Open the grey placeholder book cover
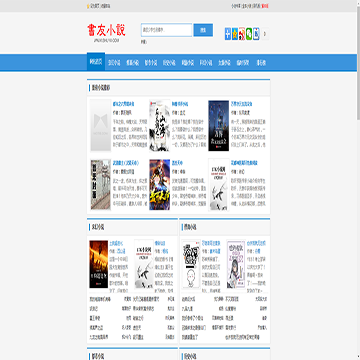The width and height of the screenshot is (360, 360). pos(101,125)
